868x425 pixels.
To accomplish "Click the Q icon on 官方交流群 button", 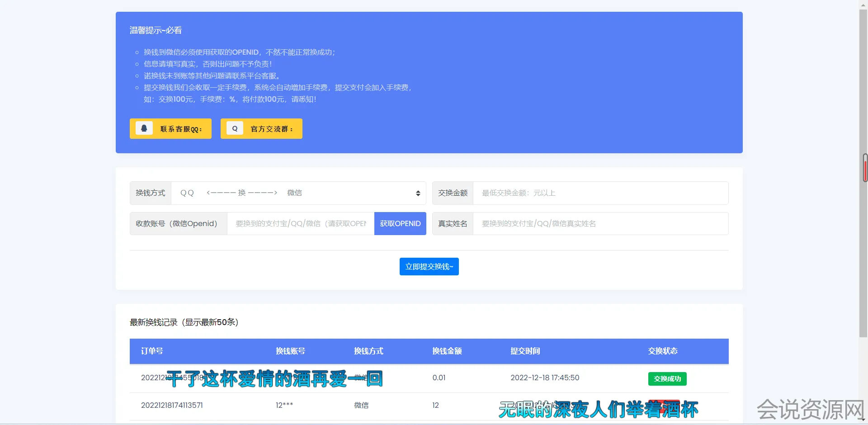I will 235,128.
